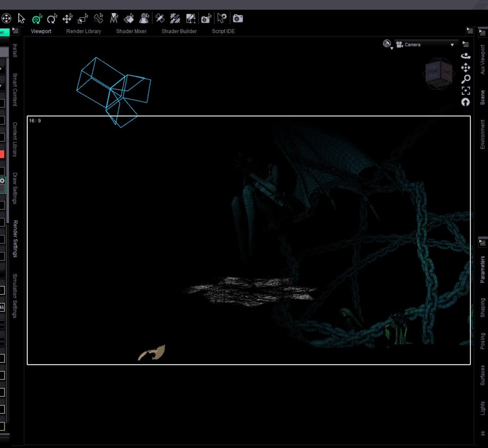Image resolution: width=488 pixels, height=448 pixels.
Task: Open Tool Settings cursor-gear icon
Action: point(222,18)
